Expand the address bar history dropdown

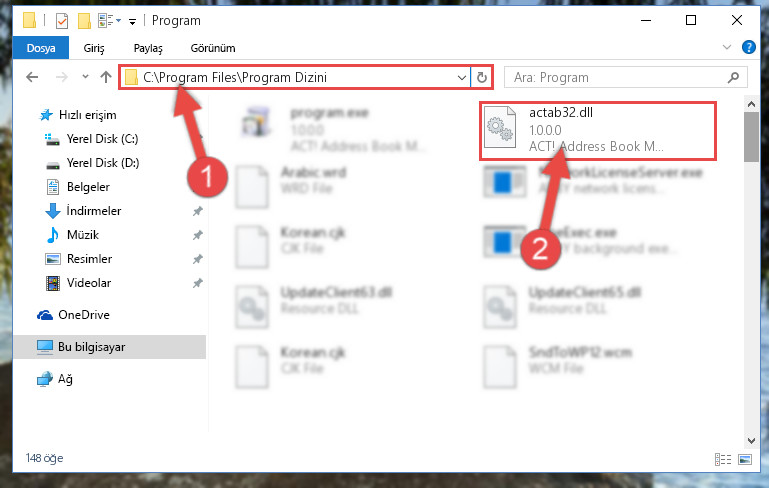point(461,77)
